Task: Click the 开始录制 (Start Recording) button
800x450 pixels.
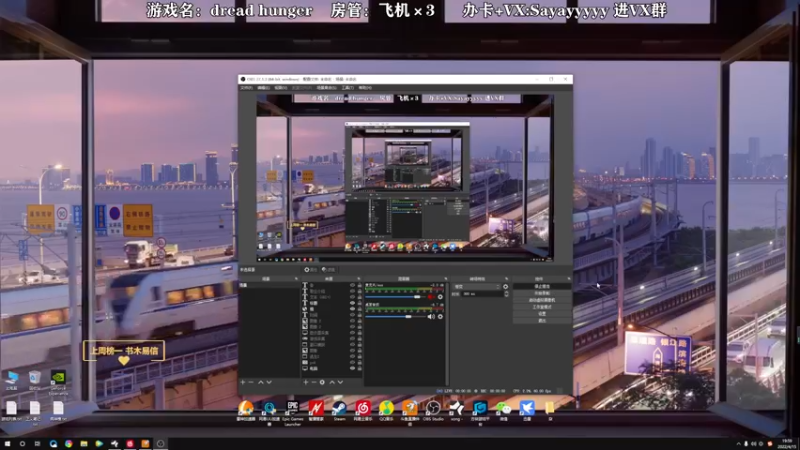Action: point(542,293)
